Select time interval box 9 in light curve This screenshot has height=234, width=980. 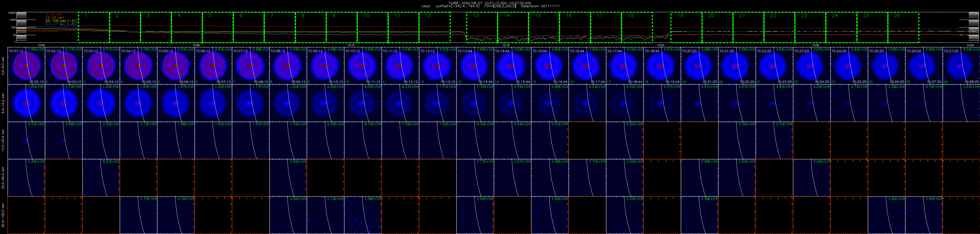tap(342, 27)
